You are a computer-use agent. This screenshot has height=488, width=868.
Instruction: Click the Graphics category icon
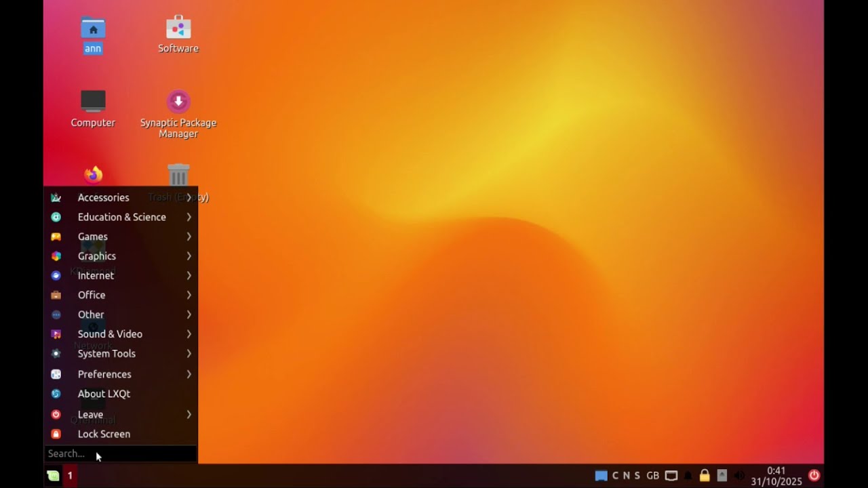[x=56, y=256]
